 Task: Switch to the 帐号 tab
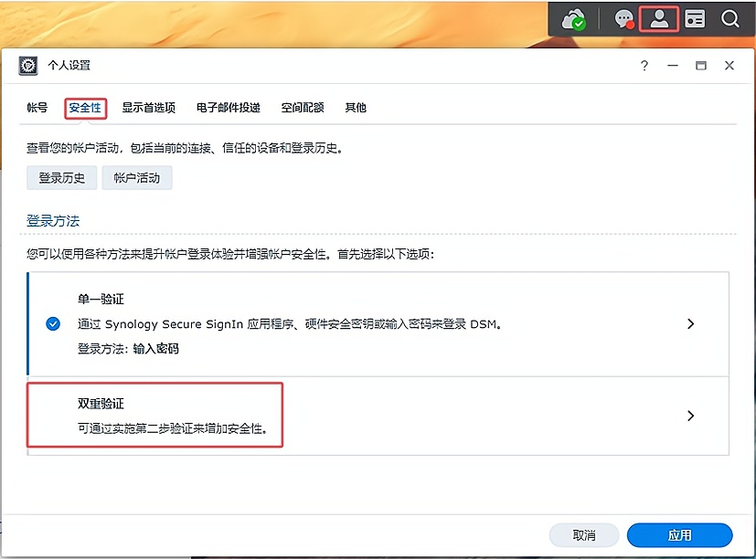tap(37, 108)
